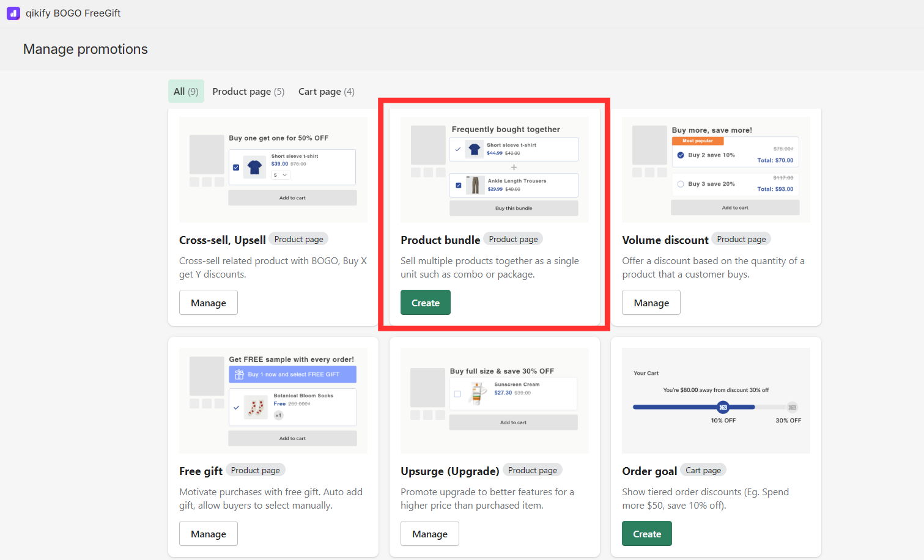The image size is (924, 560).
Task: Click the Cross-sell, Upsell heading
Action: tap(223, 240)
